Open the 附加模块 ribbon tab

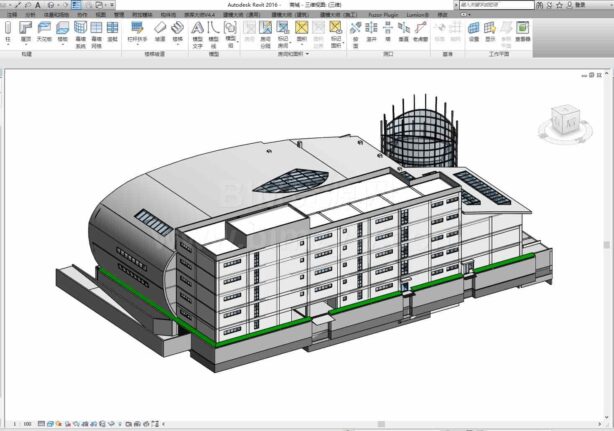pos(142,14)
